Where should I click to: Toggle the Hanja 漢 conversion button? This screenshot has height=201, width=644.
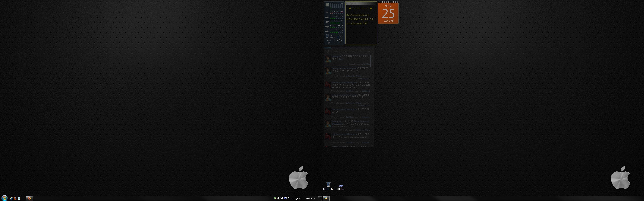click(282, 198)
